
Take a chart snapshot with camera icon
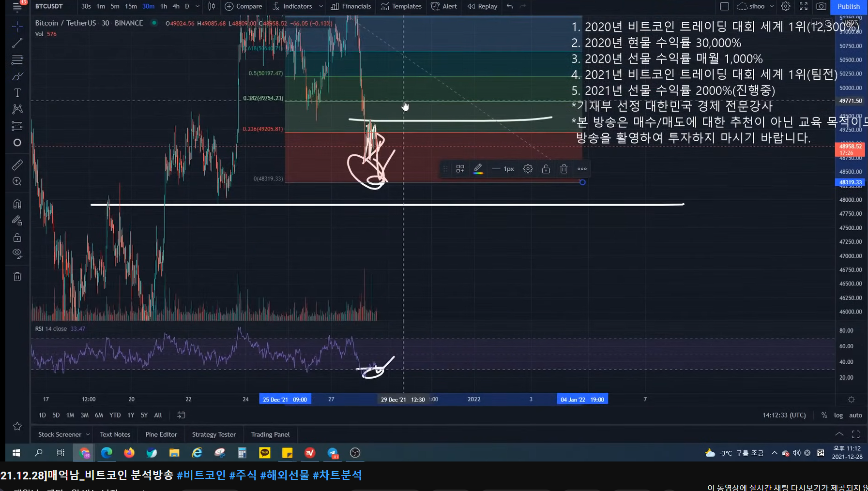pyautogui.click(x=821, y=6)
